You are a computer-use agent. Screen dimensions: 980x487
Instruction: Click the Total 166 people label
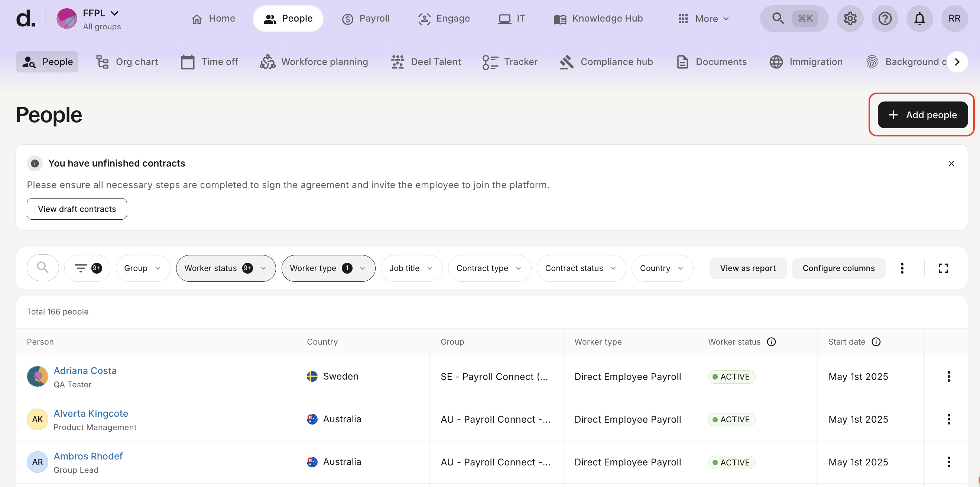[x=58, y=312]
